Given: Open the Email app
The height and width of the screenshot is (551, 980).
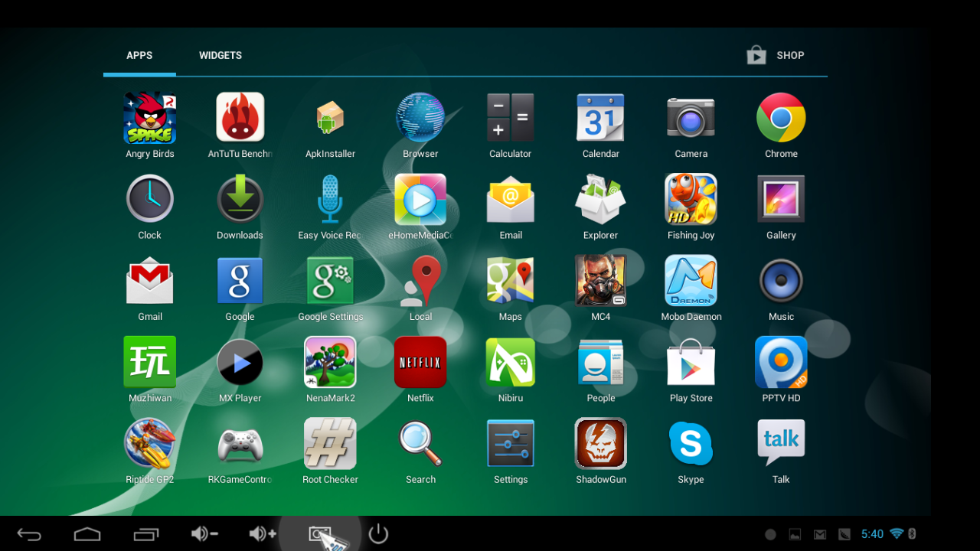Looking at the screenshot, I should tap(511, 199).
